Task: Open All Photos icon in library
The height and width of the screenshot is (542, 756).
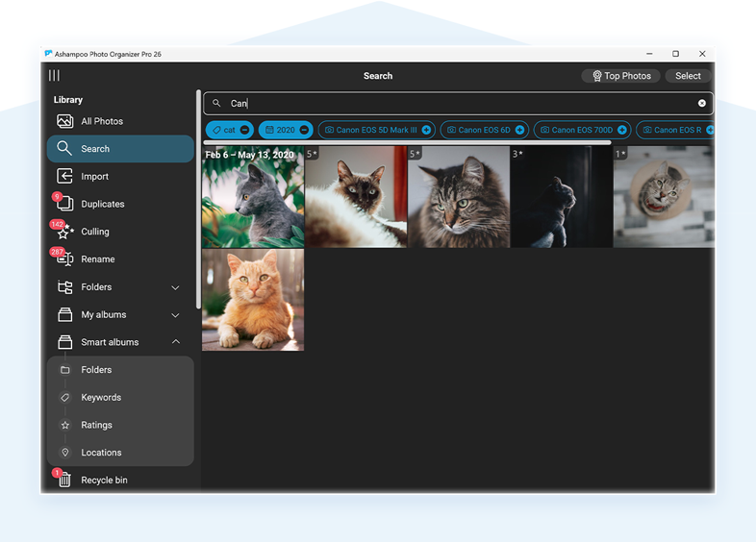Action: click(65, 121)
